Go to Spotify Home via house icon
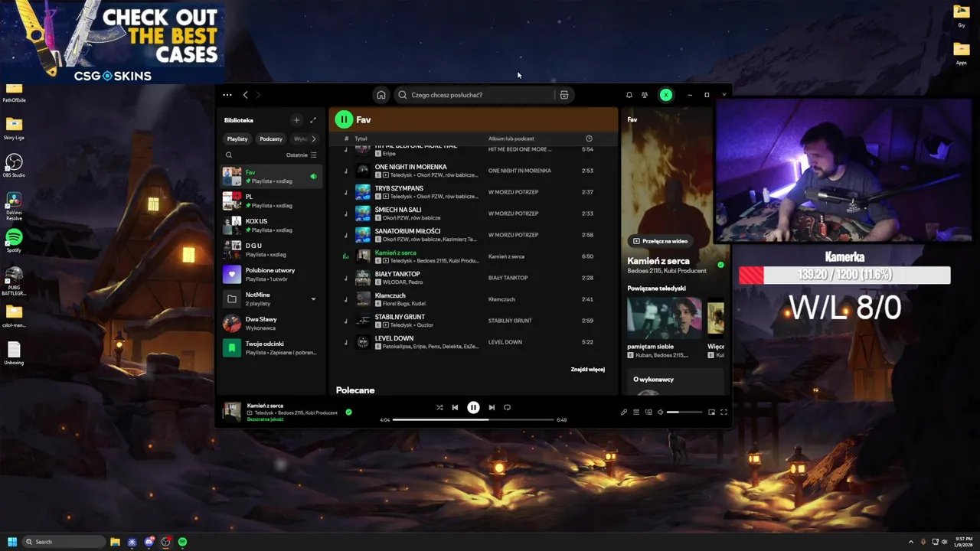Viewport: 980px width, 551px height. pyautogui.click(x=381, y=95)
